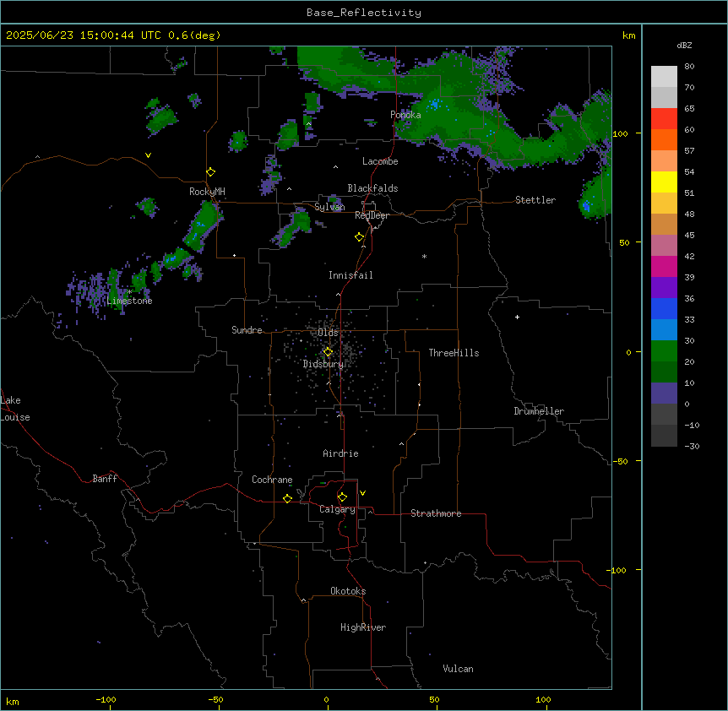Click the Strathmore label
Image resolution: width=728 pixels, height=711 pixels.
click(x=436, y=513)
